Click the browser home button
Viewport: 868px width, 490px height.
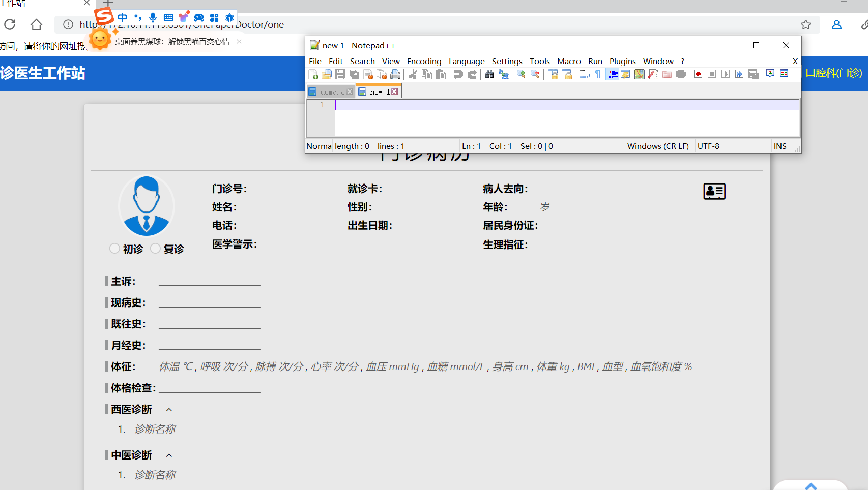coord(36,24)
